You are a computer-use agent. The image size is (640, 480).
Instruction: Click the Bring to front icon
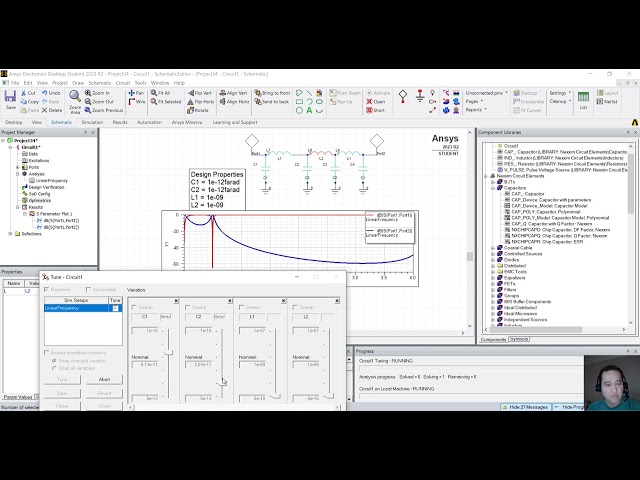coord(258,93)
